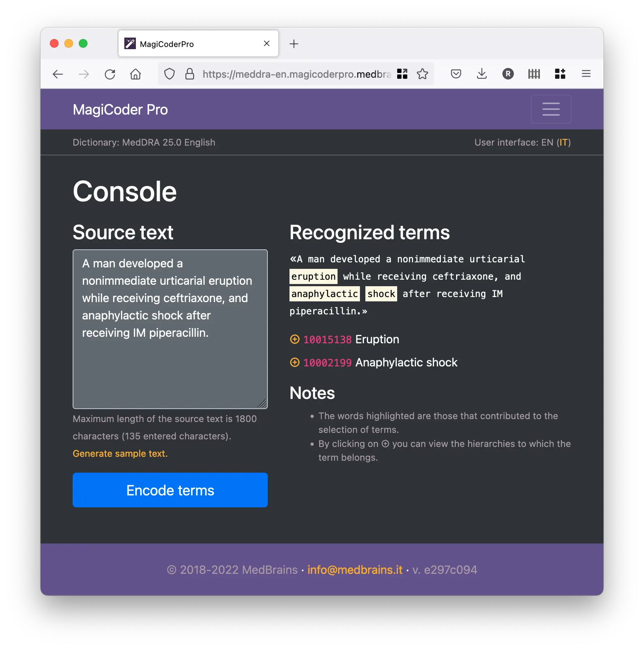Click the textarea resize handle corner
This screenshot has height=649, width=644.
(263, 404)
